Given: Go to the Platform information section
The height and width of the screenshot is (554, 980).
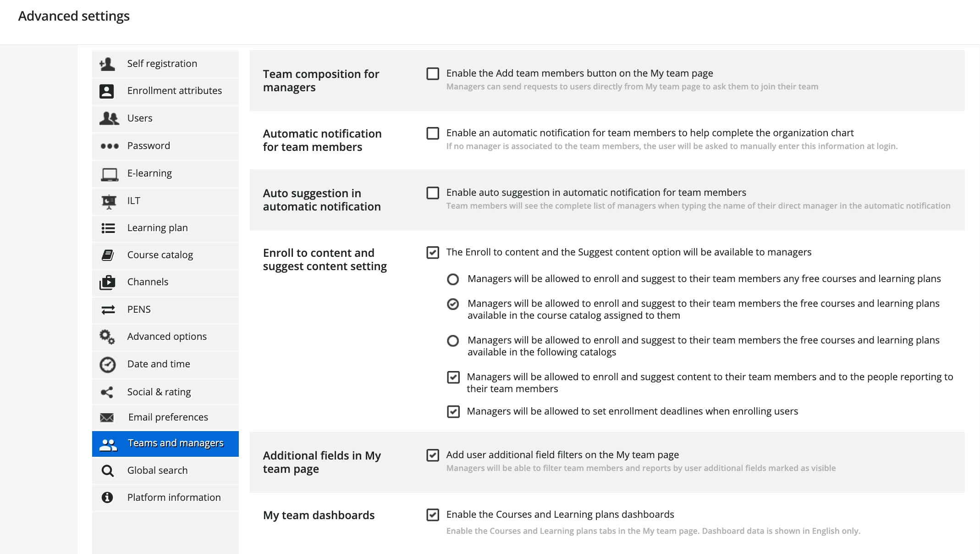Looking at the screenshot, I should click(x=174, y=498).
